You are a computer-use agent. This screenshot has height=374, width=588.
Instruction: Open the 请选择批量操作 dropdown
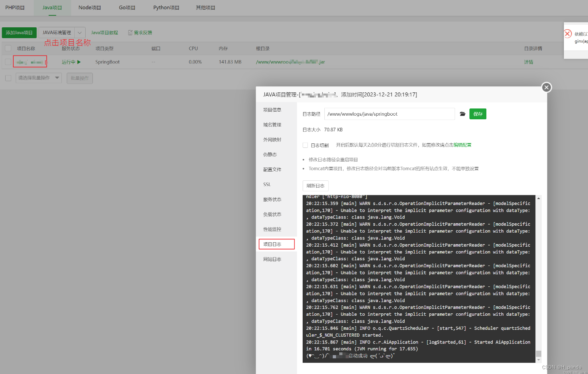click(39, 78)
